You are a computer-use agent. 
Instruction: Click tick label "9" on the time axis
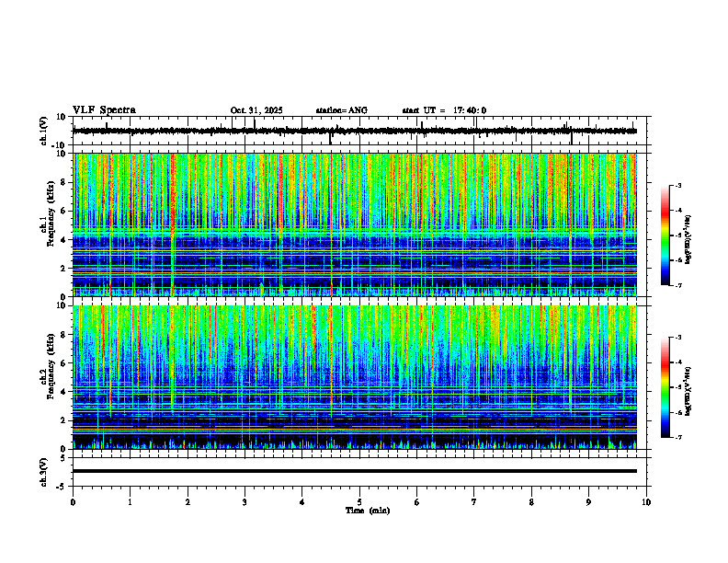coord(588,502)
